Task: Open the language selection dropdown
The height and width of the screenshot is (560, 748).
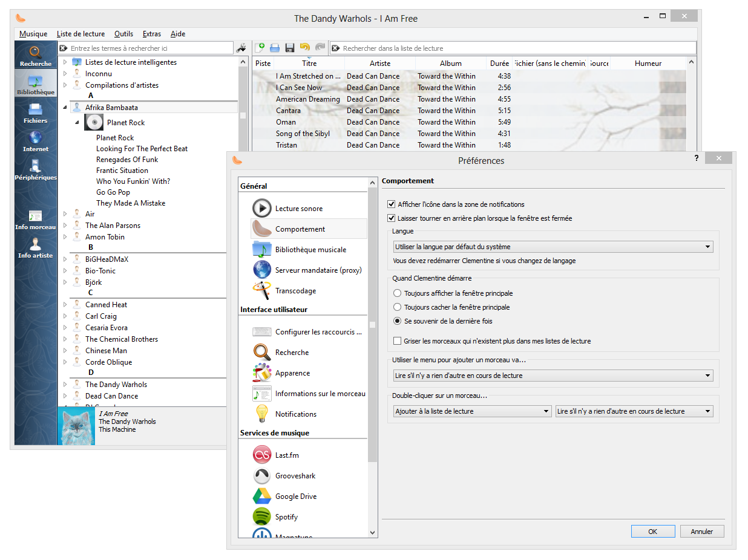Action: (x=553, y=247)
